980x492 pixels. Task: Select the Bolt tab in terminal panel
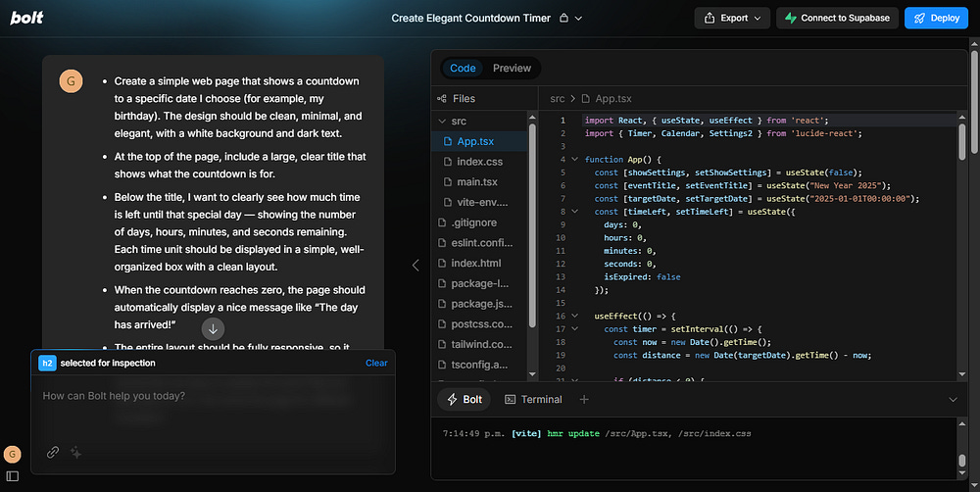tap(465, 399)
